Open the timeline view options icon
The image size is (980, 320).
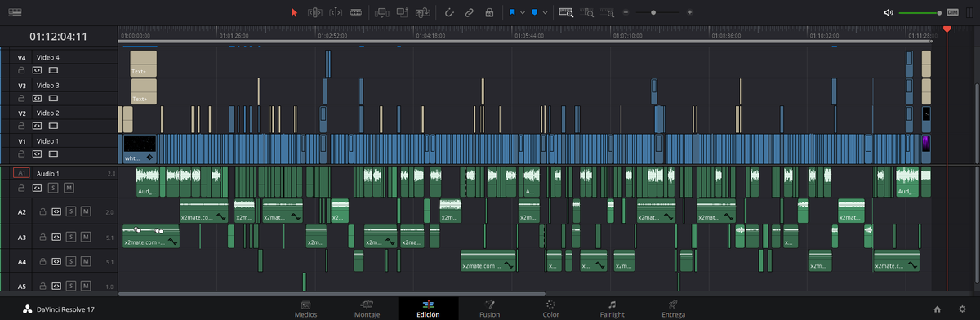point(15,12)
